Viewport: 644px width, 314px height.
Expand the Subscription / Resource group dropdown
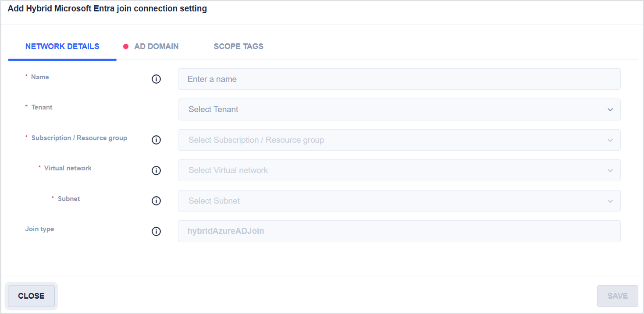pyautogui.click(x=399, y=140)
